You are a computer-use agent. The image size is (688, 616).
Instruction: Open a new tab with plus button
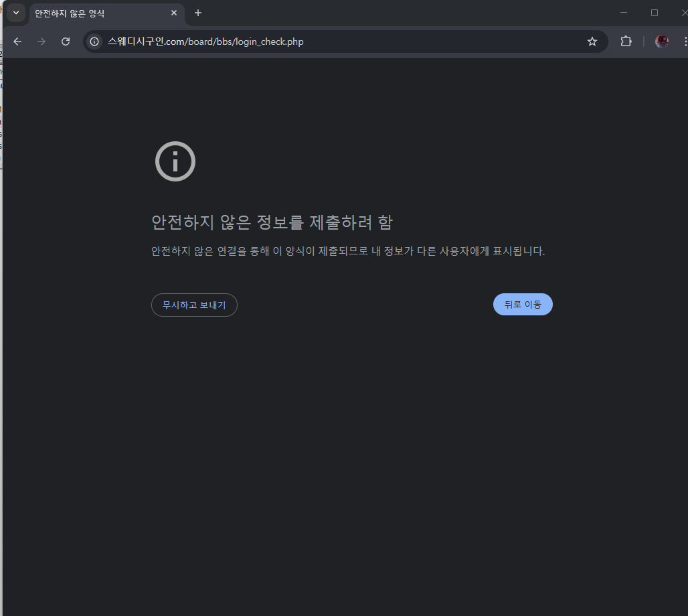(198, 13)
